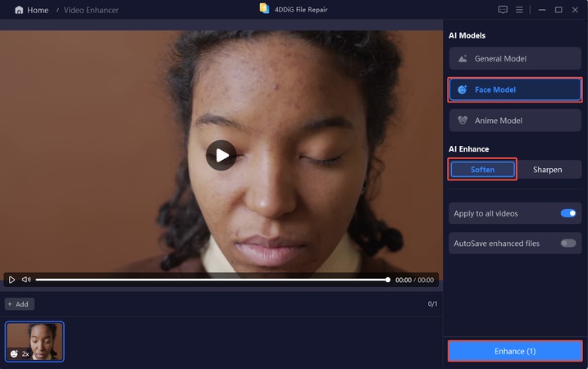Open the hamburger menu
588x369 pixels.
click(x=519, y=10)
